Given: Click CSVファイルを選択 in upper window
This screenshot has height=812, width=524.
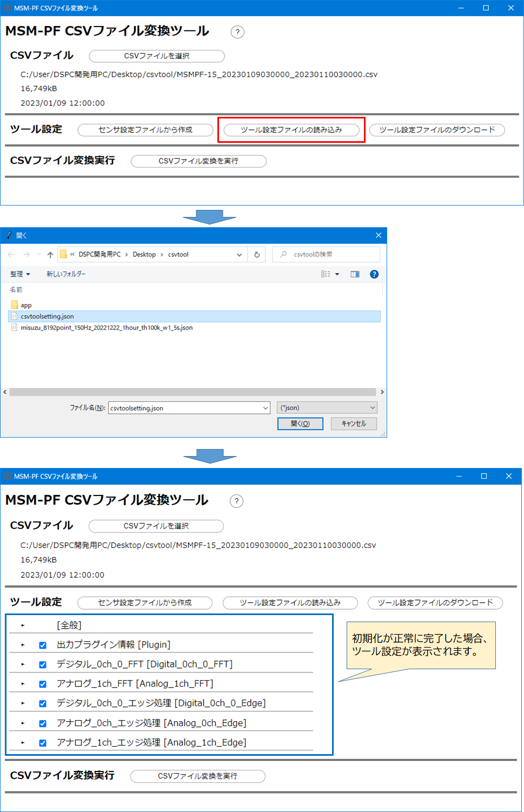Looking at the screenshot, I should [x=157, y=56].
